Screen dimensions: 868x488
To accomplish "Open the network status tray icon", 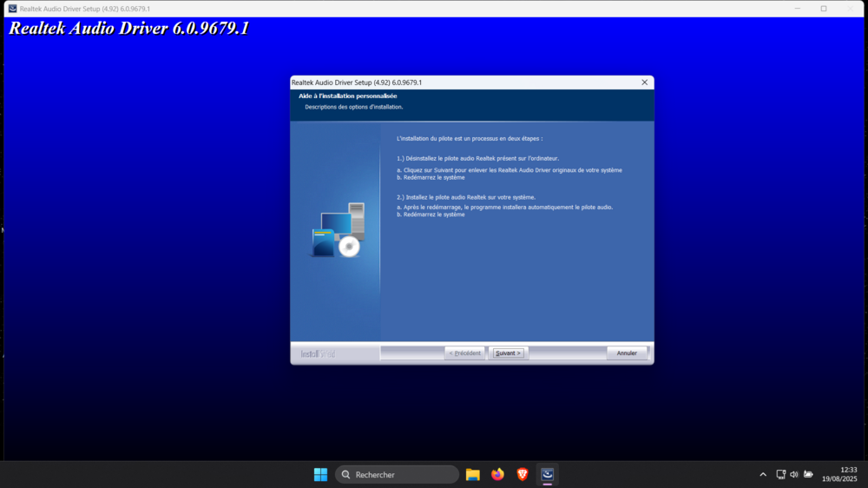I will (x=781, y=474).
